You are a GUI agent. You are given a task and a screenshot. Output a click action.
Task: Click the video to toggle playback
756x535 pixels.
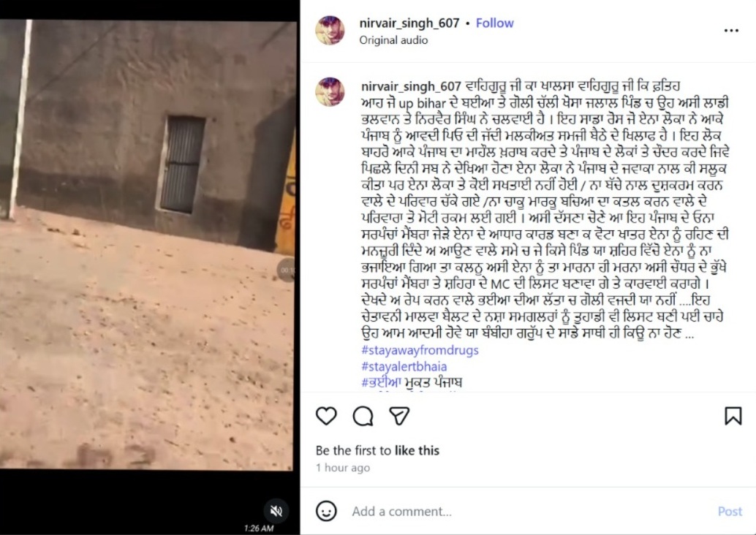click(147, 245)
